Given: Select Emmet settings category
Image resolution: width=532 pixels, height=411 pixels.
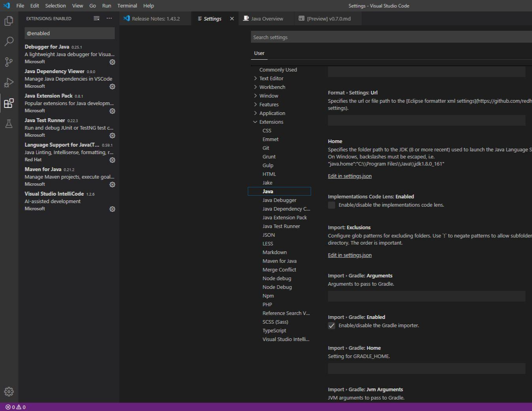Looking at the screenshot, I should pyautogui.click(x=271, y=139).
